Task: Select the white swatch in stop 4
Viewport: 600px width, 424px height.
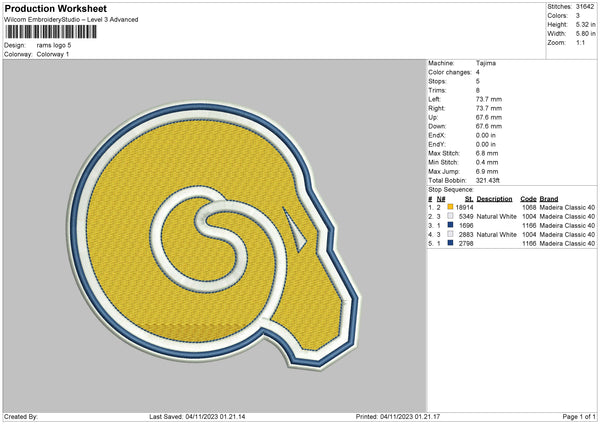Action: pos(451,234)
